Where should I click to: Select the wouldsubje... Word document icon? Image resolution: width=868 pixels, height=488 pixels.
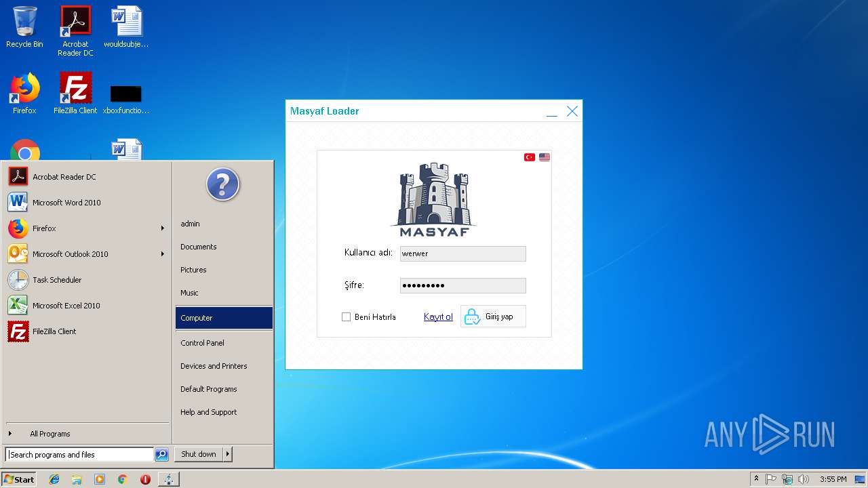point(126,27)
